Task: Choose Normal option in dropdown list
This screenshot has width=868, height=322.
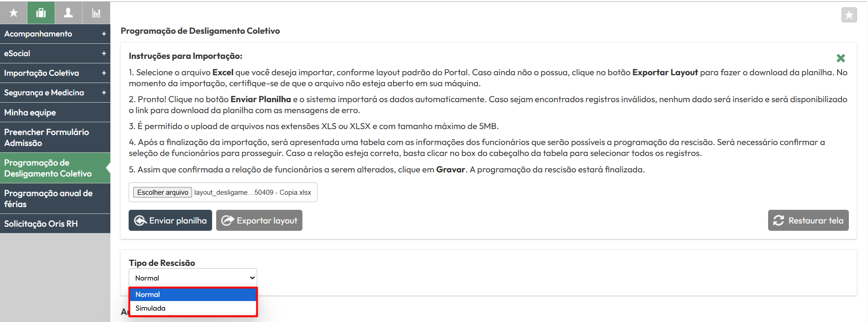Action: [x=193, y=295]
